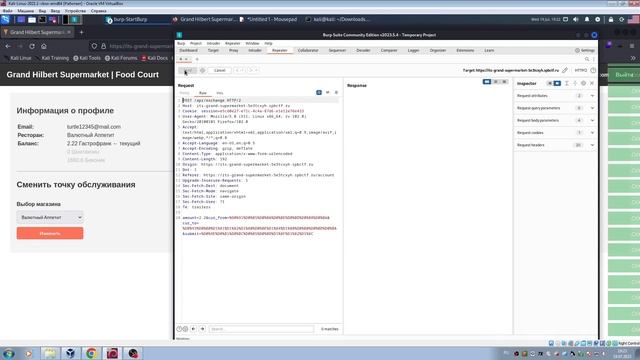
Task: Click the Repeater tabs search icon
Action: point(587,59)
